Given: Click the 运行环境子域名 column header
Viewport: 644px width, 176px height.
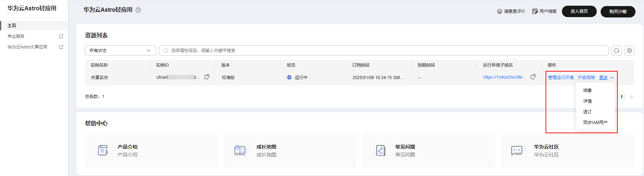Looking at the screenshot, I should click(x=498, y=65).
